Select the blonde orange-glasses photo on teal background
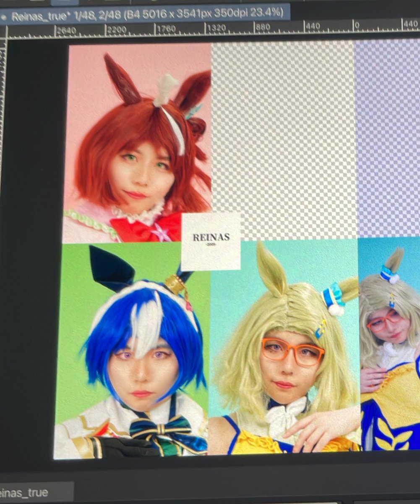This screenshot has height=504, width=420. (284, 347)
